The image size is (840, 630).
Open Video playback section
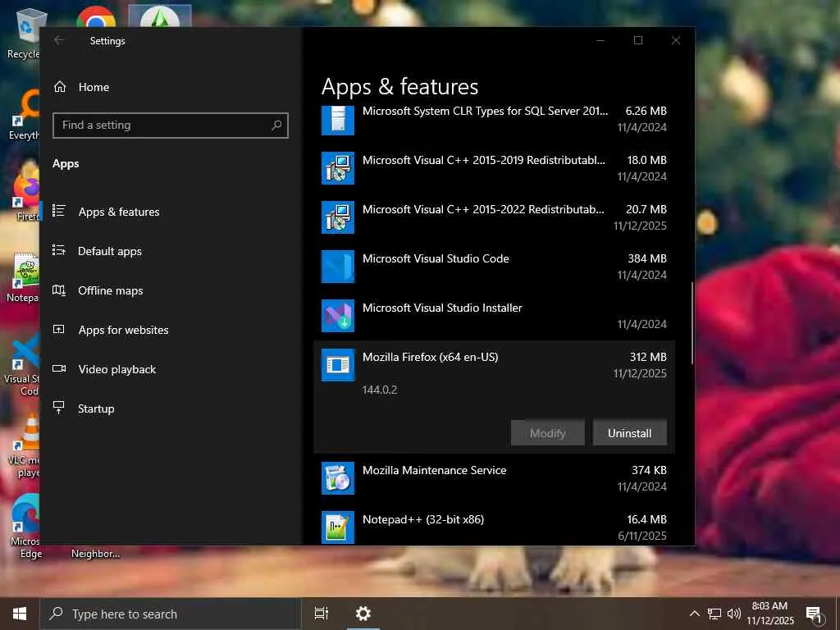click(x=171, y=369)
